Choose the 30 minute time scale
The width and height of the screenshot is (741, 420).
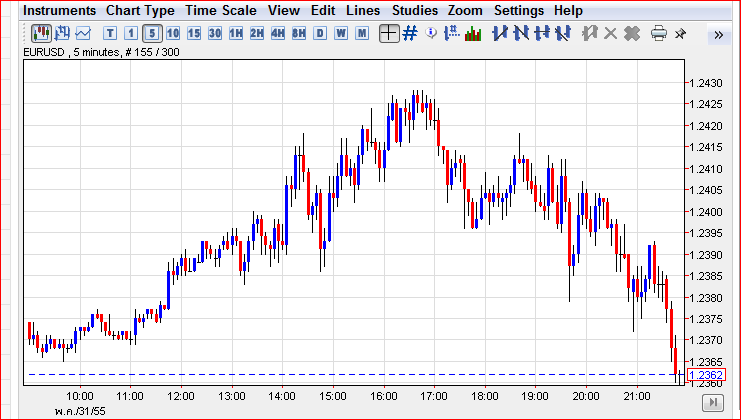tap(215, 34)
